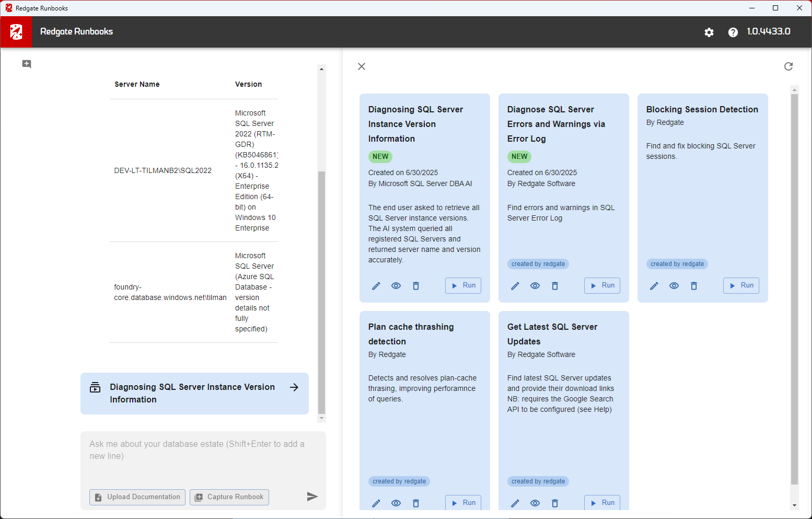This screenshot has width=812, height=519.
Task: Delete the Diagnose SQL Server Errors runbook
Action: click(555, 286)
